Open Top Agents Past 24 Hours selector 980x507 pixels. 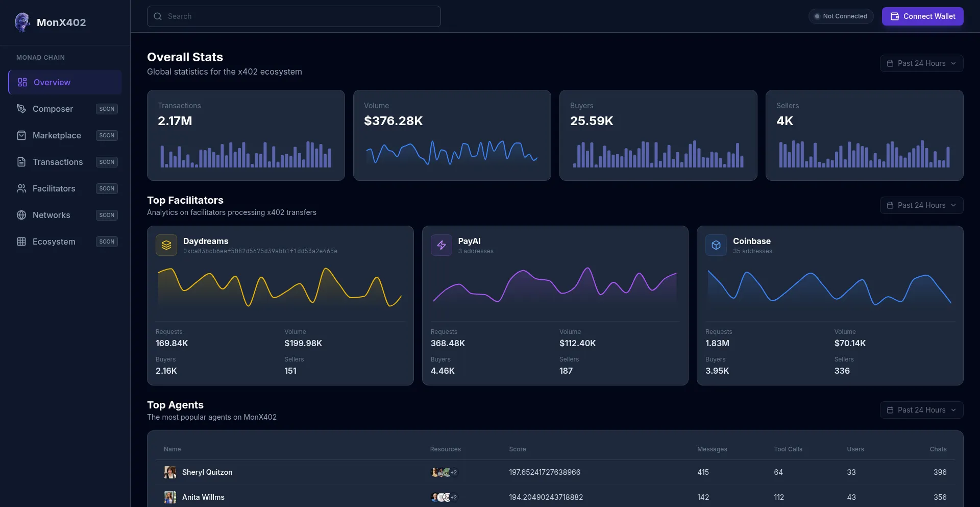click(921, 410)
